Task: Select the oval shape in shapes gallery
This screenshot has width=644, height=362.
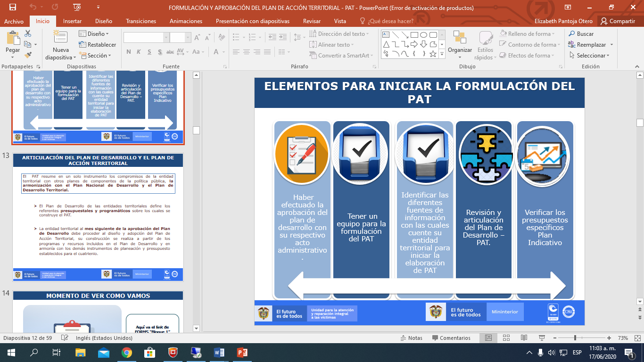Action: coord(423,35)
